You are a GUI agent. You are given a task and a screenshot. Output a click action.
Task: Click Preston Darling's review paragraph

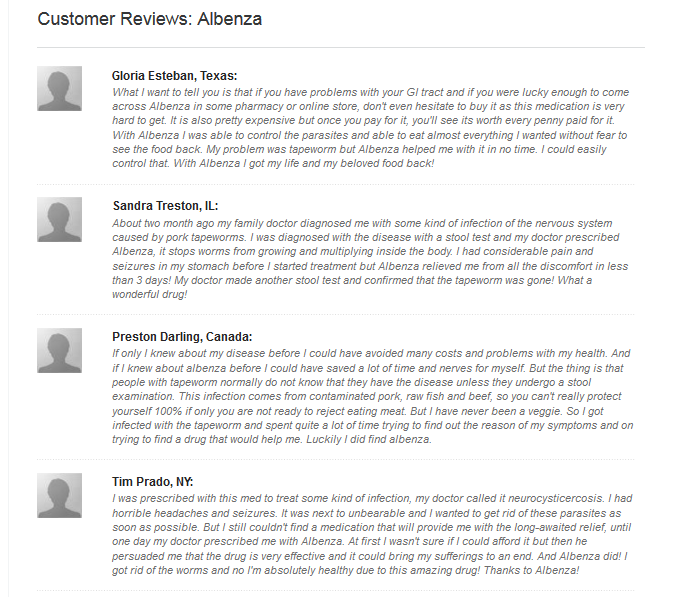pyautogui.click(x=373, y=396)
